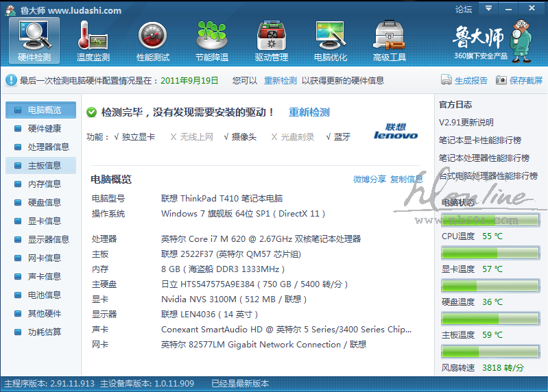Open the title bar dropdown menu arrow
Image resolution: width=548 pixels, height=392 pixels.
[x=488, y=8]
